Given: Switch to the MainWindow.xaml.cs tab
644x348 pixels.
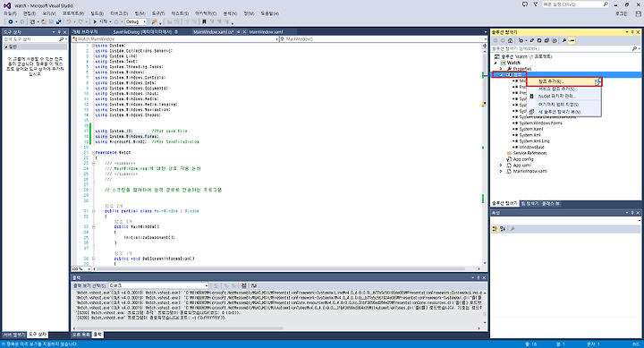Looking at the screenshot, I should 213,31.
